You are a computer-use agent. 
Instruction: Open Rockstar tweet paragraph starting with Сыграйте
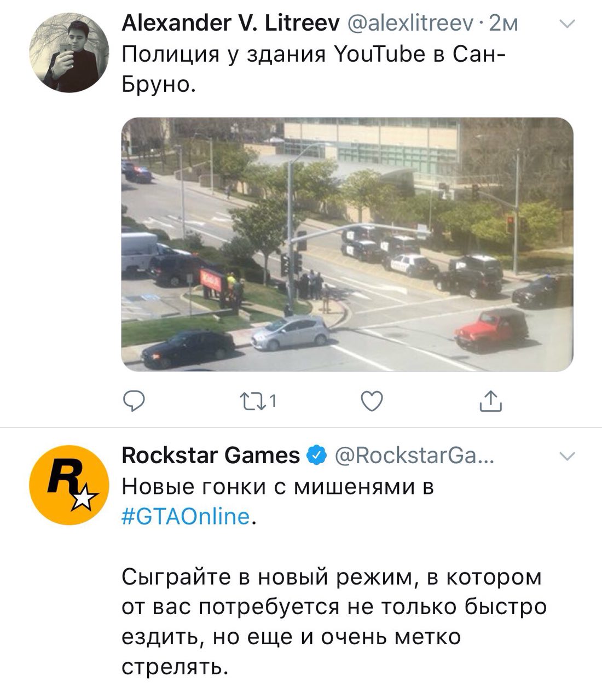(334, 622)
